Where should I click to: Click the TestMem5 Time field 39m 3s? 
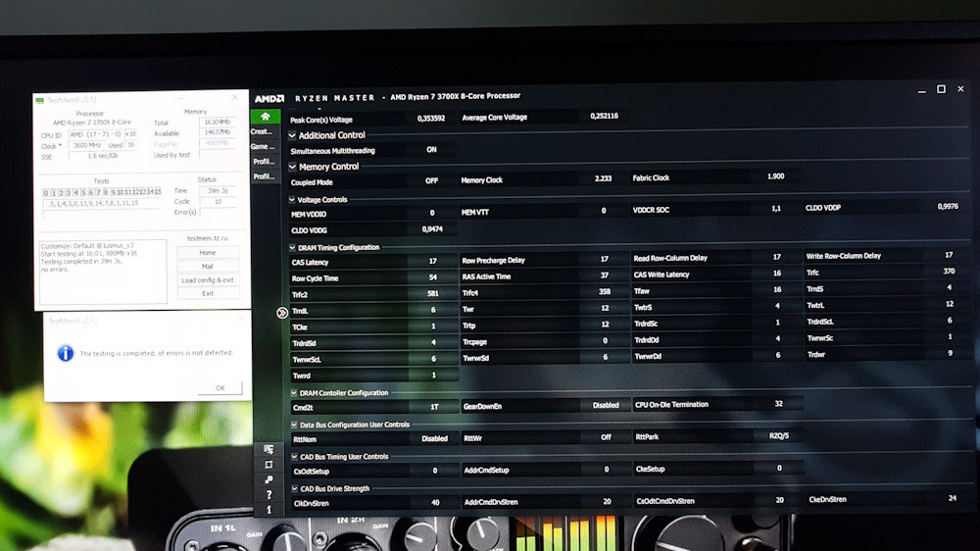(218, 191)
